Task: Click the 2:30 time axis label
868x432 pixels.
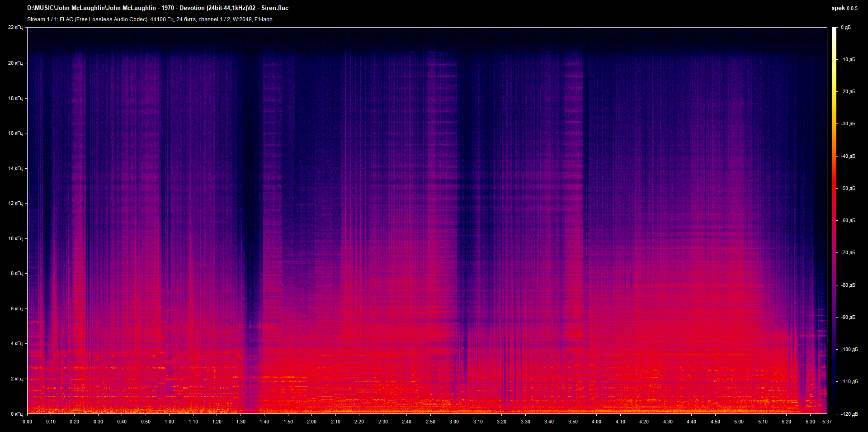Action: point(383,422)
